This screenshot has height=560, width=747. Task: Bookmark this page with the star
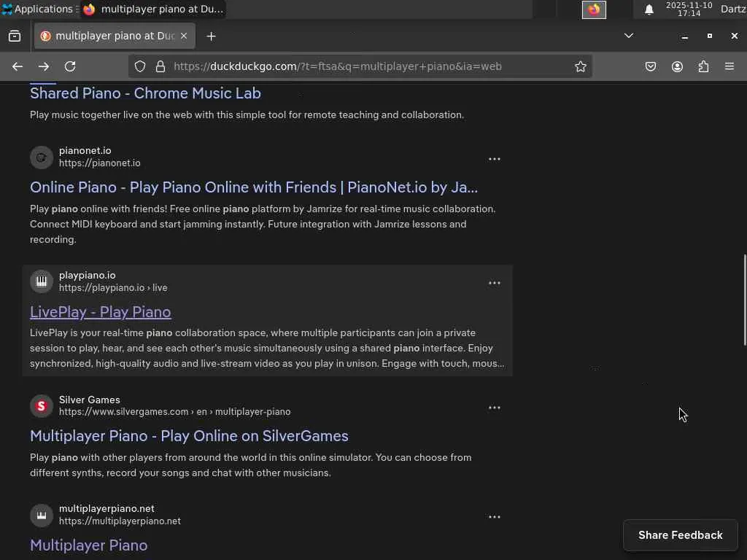point(580,66)
